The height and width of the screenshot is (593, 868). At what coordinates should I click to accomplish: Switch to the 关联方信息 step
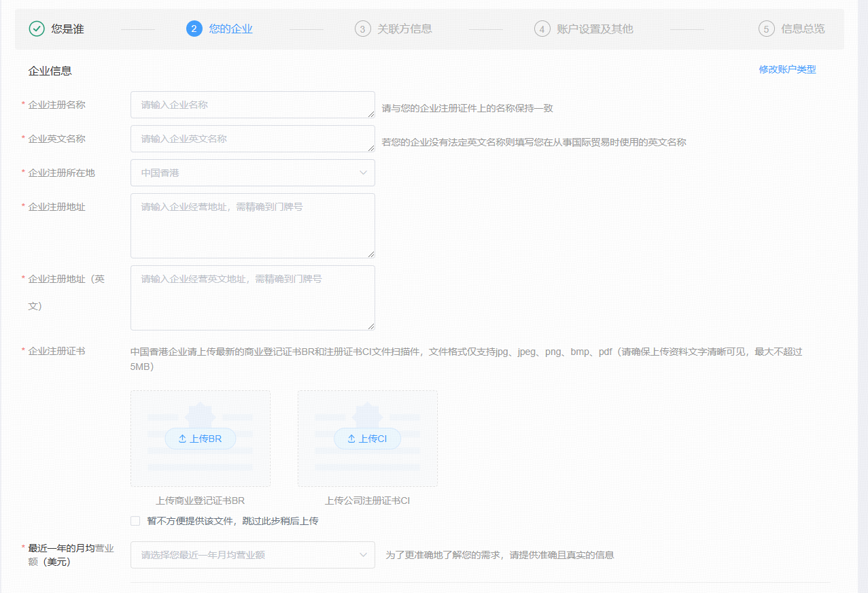[x=404, y=29]
